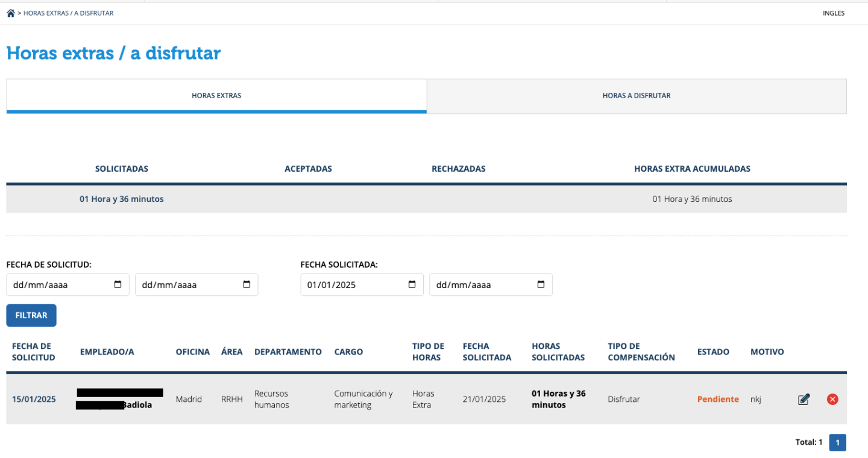The width and height of the screenshot is (868, 458).
Task: Click the home icon in breadcrumb
Action: [x=10, y=13]
